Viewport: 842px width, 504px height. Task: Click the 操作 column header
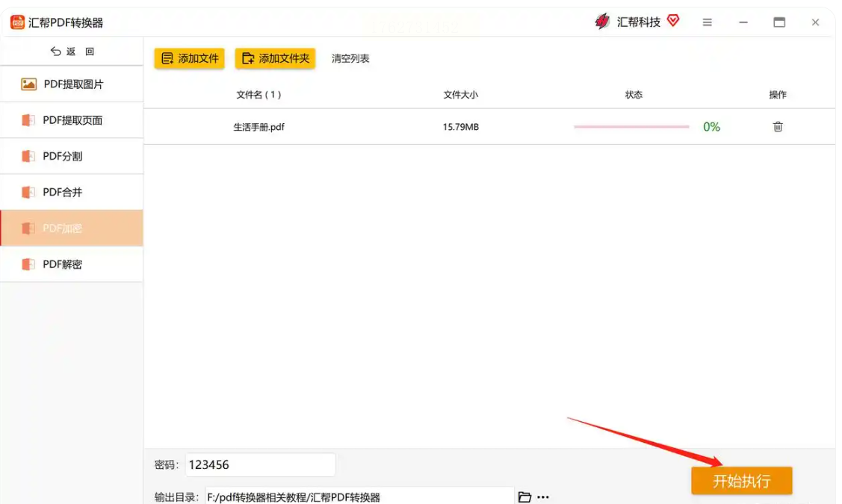tap(778, 95)
